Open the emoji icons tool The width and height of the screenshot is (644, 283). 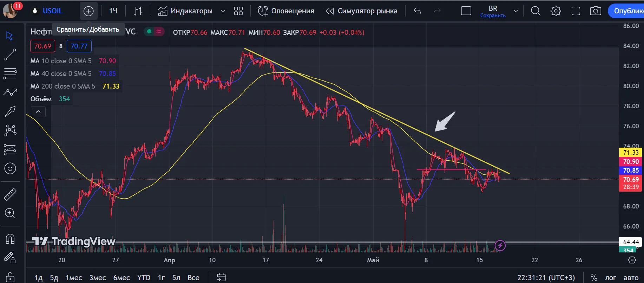pyautogui.click(x=10, y=169)
